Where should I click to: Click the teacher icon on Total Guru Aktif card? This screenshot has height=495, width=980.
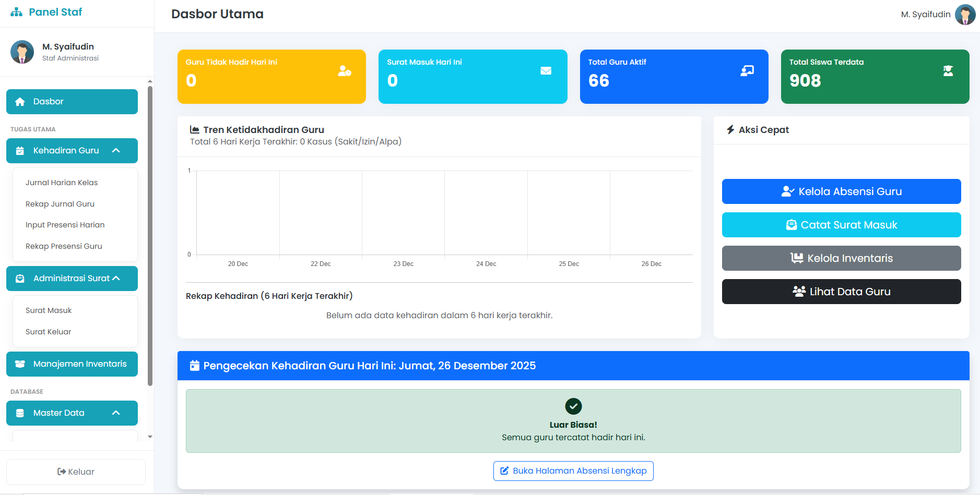pyautogui.click(x=747, y=71)
